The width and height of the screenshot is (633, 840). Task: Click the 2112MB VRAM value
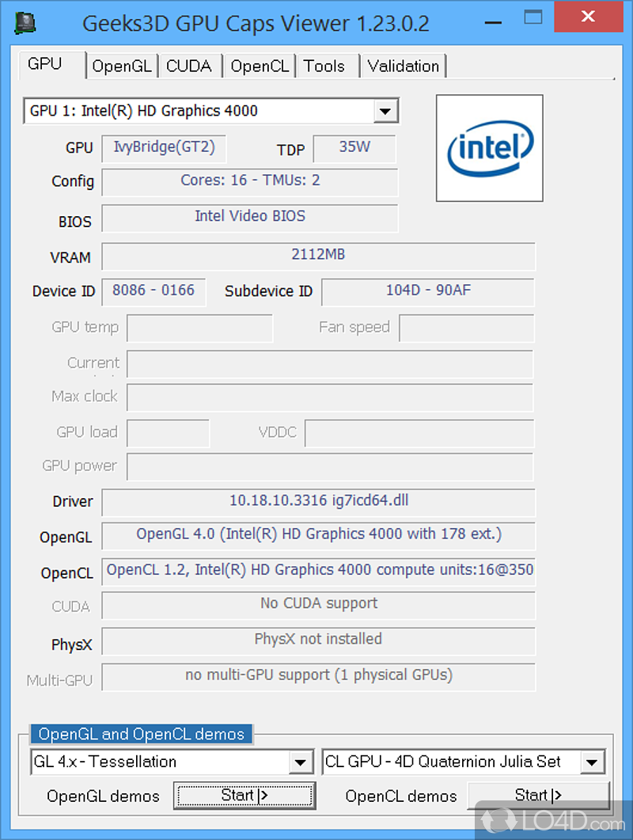tap(318, 256)
